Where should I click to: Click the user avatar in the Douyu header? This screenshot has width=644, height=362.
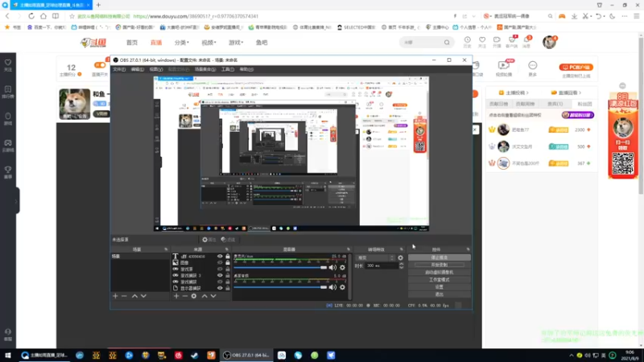click(549, 43)
